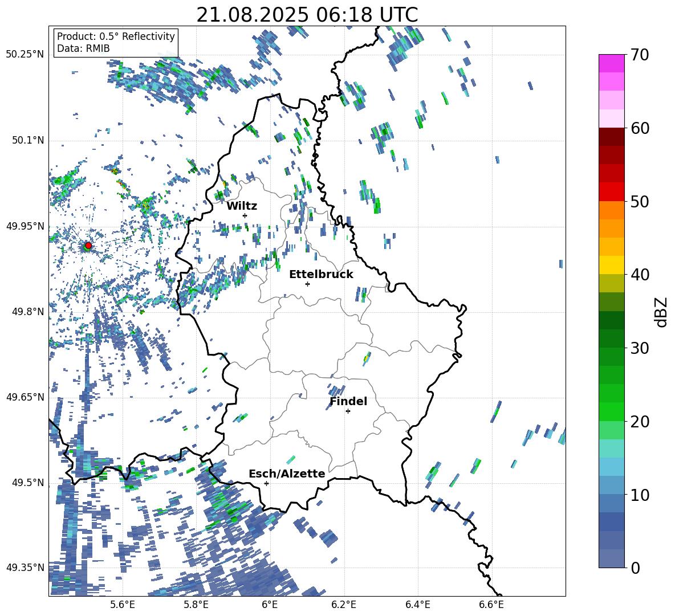Click the 6°E longitude label
Viewport: 675px width, 616px height.
(270, 605)
